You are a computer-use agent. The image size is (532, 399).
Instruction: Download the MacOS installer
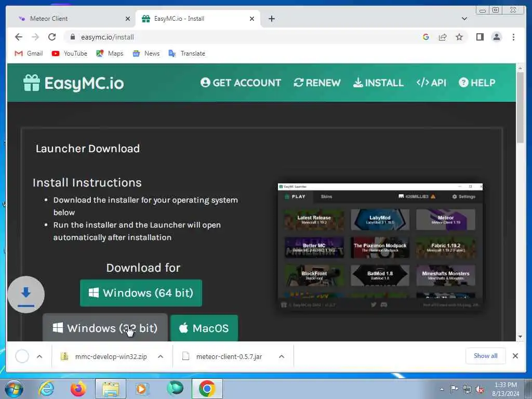point(204,328)
